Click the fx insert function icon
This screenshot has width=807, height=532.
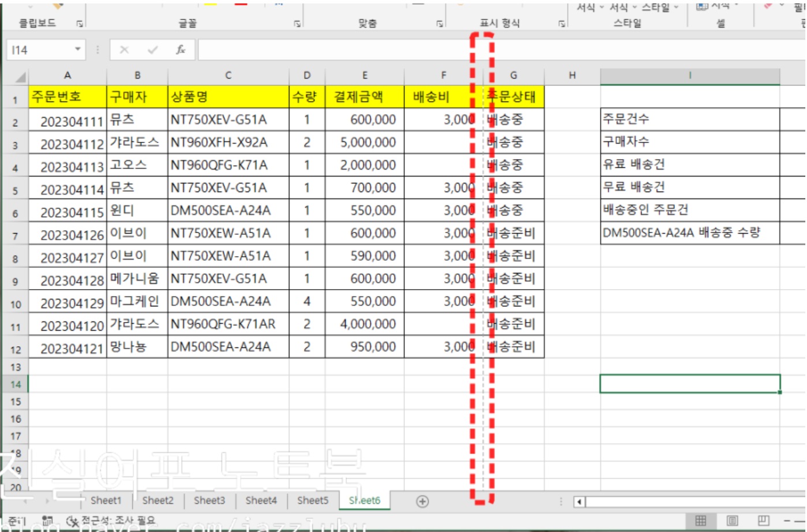(181, 50)
